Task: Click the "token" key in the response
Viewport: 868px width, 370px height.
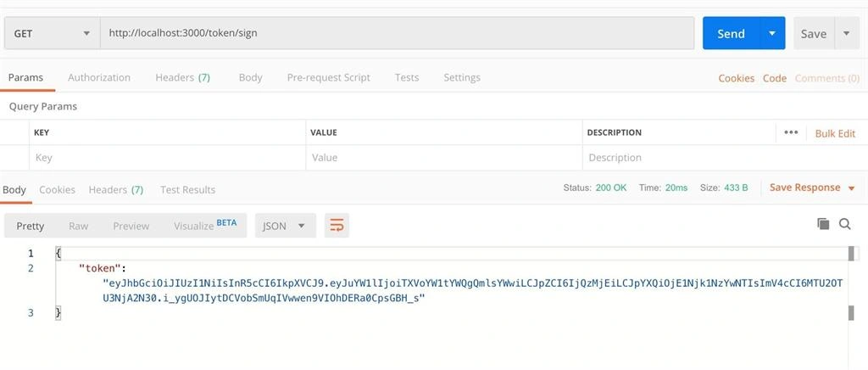Action: coord(100,268)
